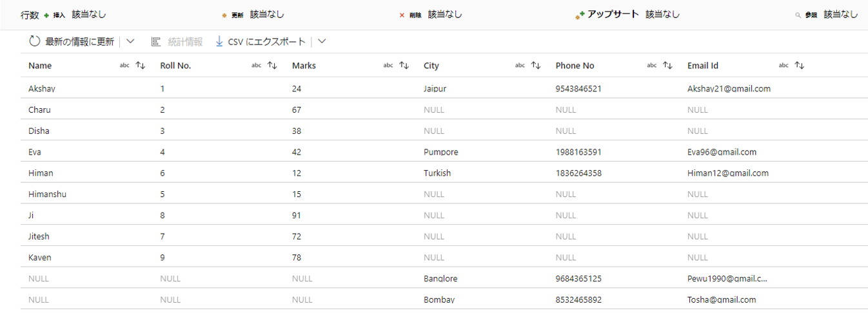Click the アップサート upsert metric at top
Viewport: 868px width, 331px height.
click(x=613, y=14)
